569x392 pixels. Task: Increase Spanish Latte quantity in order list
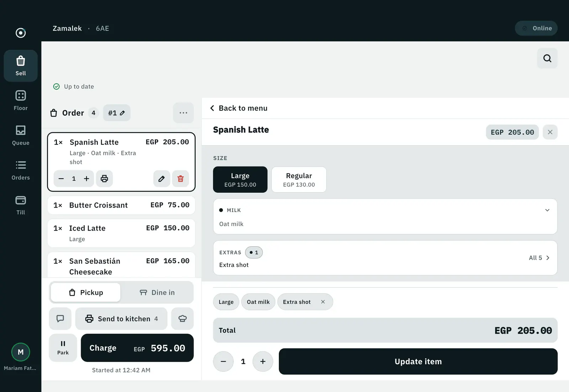coord(86,178)
